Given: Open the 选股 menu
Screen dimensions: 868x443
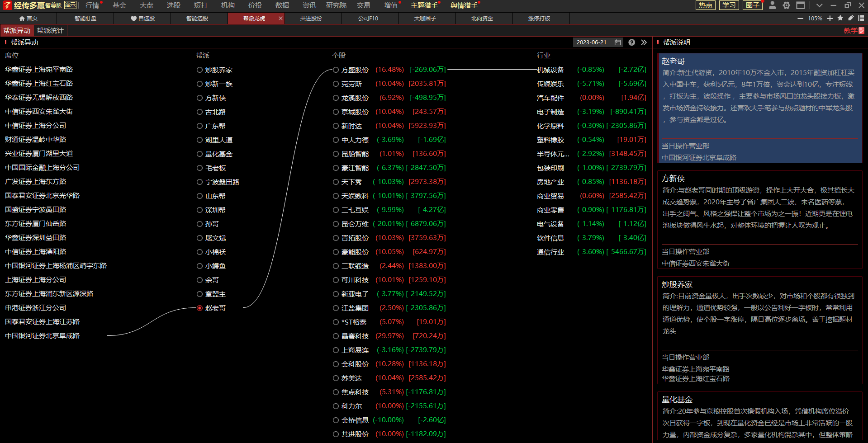Looking at the screenshot, I should tap(174, 5).
